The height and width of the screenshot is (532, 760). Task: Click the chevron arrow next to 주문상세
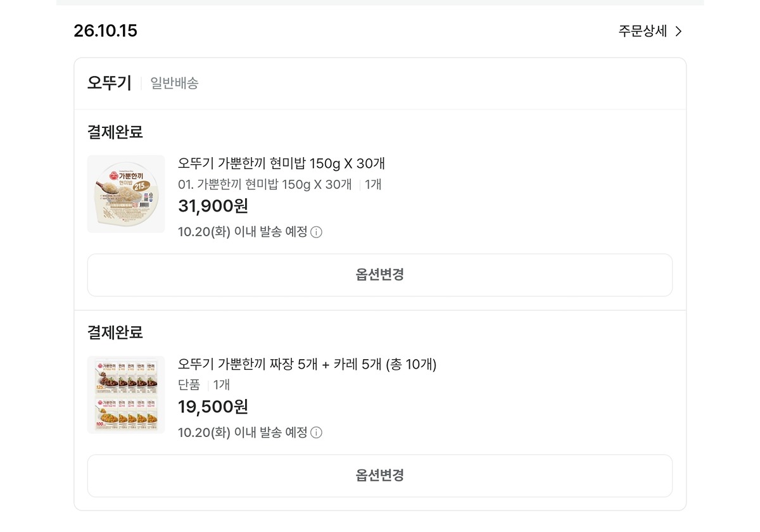click(678, 31)
